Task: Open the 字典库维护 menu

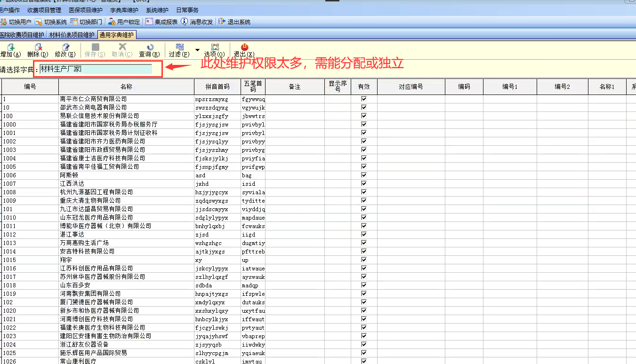Action: click(x=124, y=10)
